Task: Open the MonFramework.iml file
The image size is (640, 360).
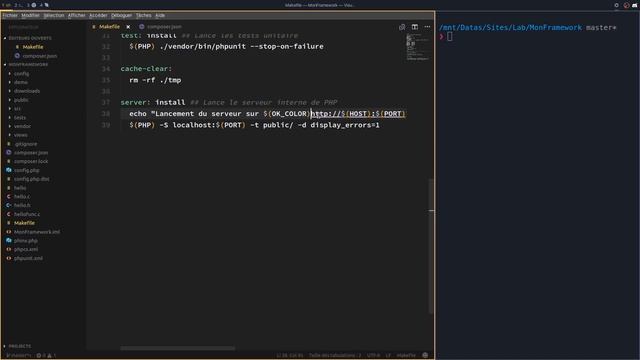Action: [37, 232]
